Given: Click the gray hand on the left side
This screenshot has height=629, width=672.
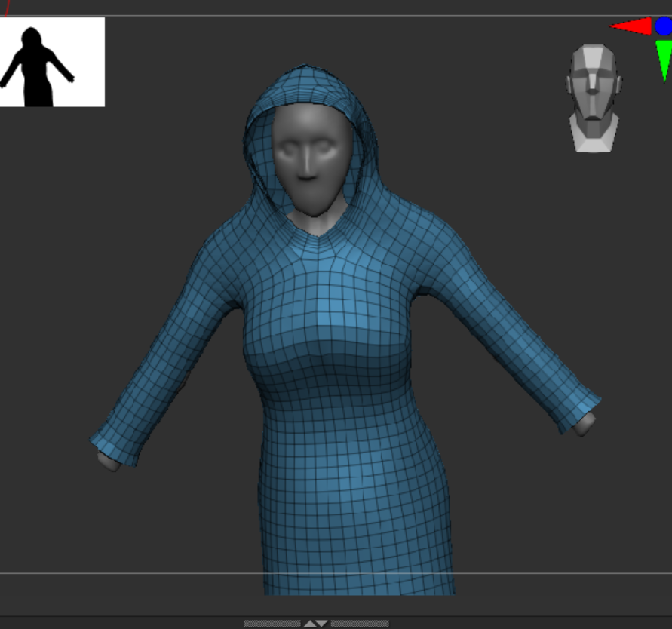Looking at the screenshot, I should coord(108,461).
